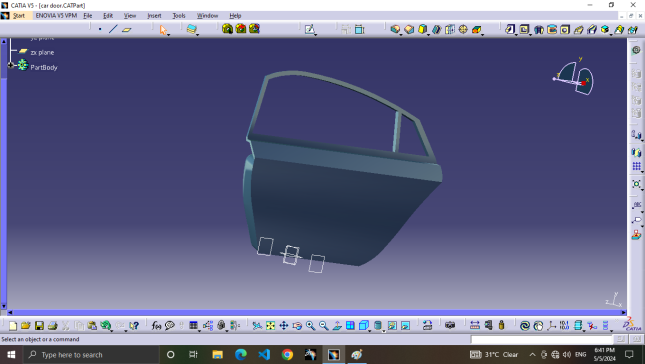The height and width of the screenshot is (364, 645).
Task: Select the Pan tool
Action: (284, 326)
